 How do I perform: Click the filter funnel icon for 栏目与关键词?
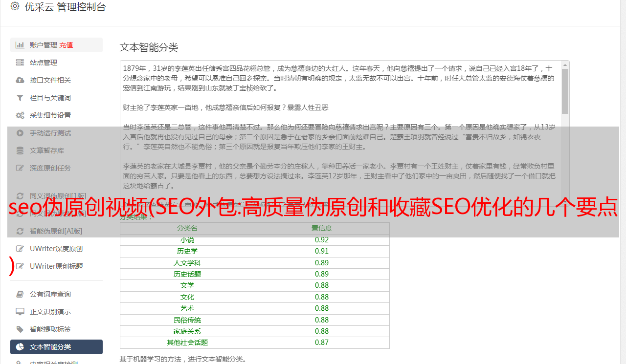(x=20, y=98)
